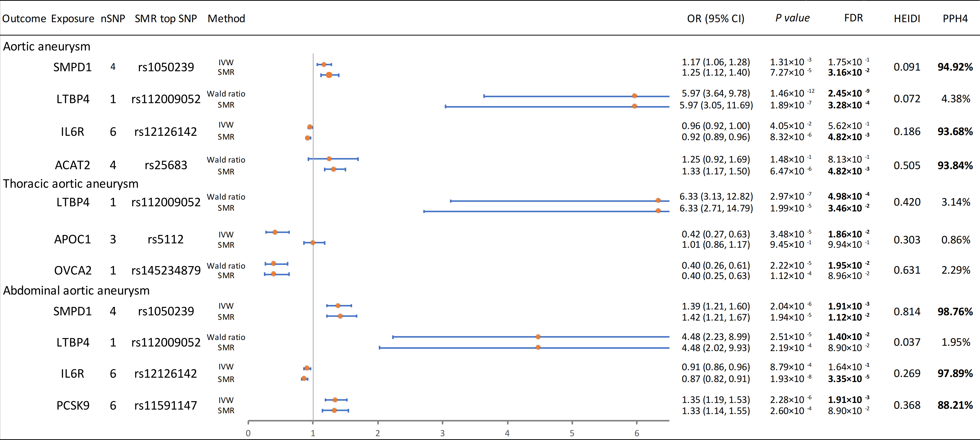Click the OR (95% CI) column header
980x440 pixels.
tap(715, 19)
